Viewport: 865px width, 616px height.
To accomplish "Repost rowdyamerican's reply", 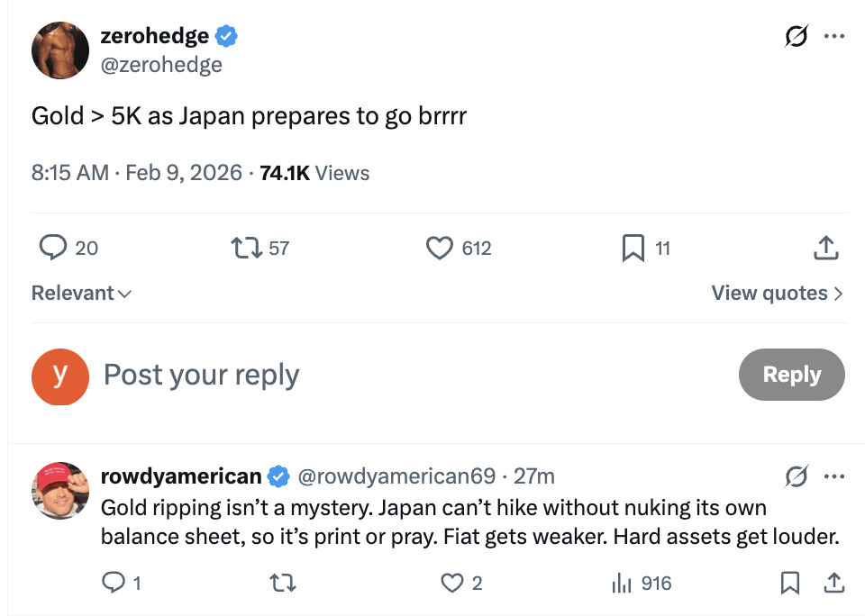I will point(283,584).
